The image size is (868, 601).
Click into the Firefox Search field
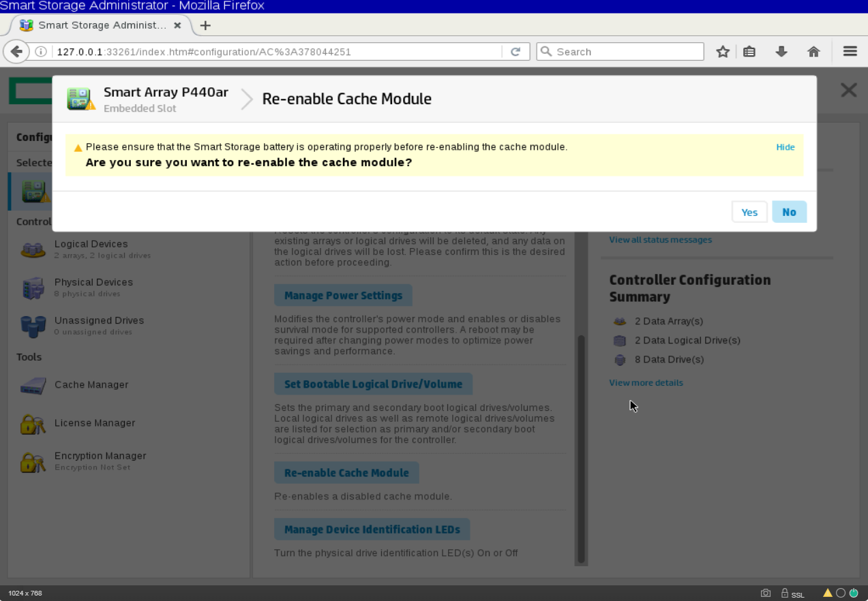[620, 52]
